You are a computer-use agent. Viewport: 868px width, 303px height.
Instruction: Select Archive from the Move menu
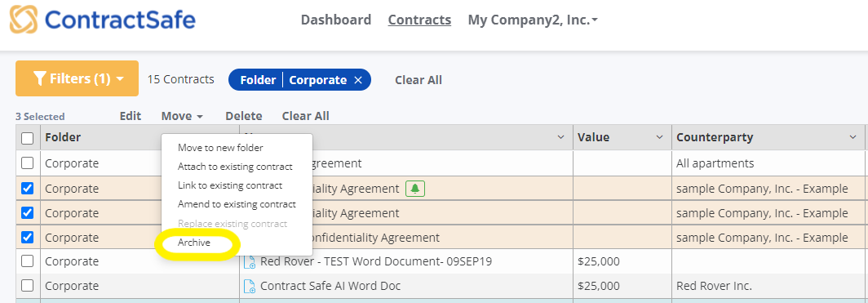[x=194, y=243]
